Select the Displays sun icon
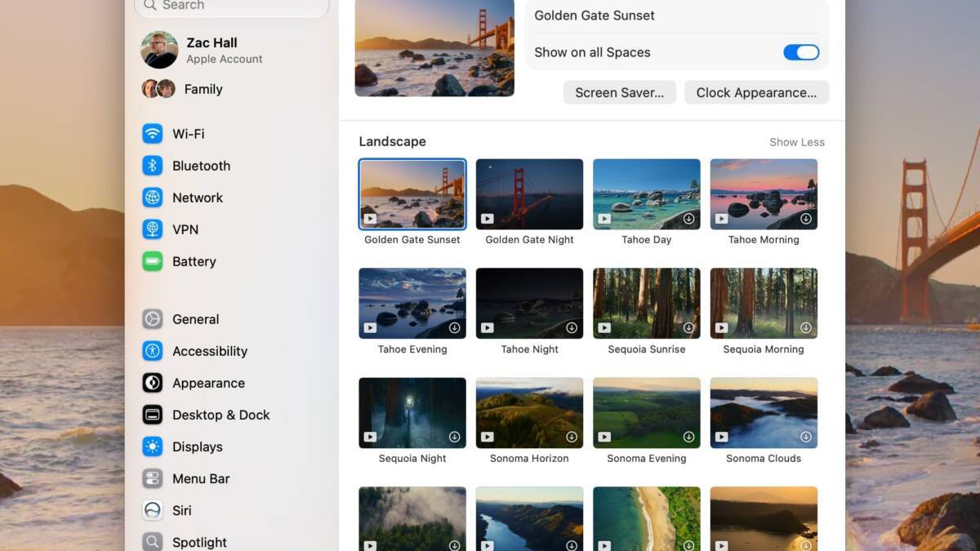The height and width of the screenshot is (551, 980). [153, 447]
